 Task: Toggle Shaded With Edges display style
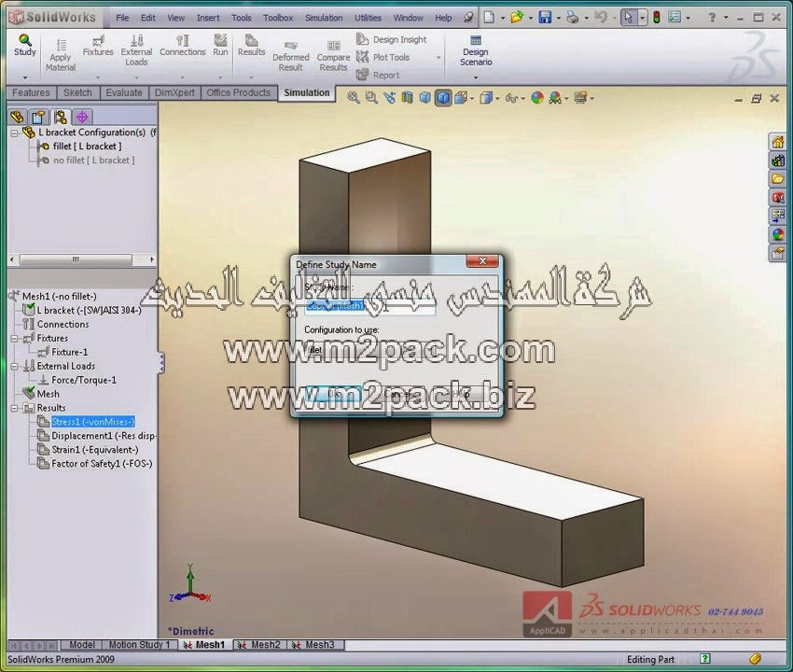443,98
